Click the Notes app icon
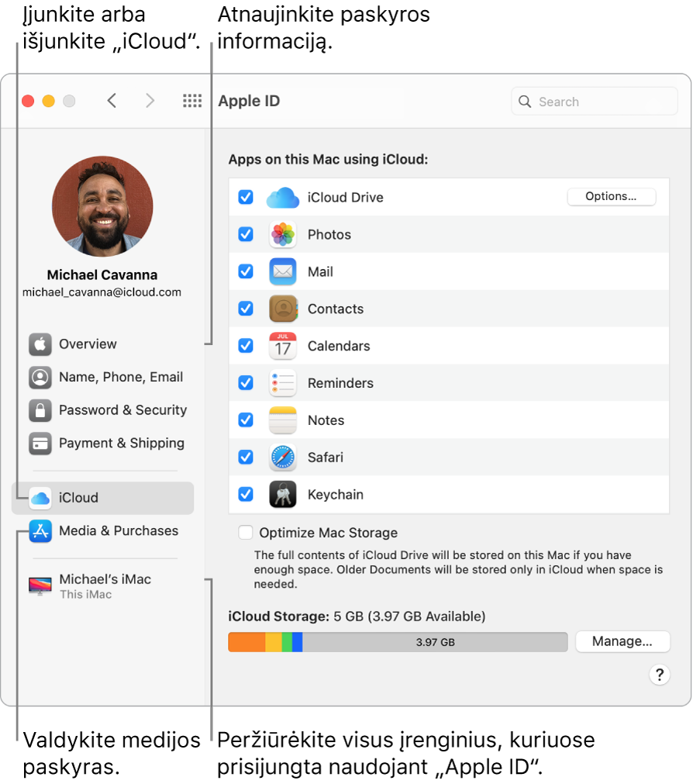693x784 pixels. [x=283, y=420]
